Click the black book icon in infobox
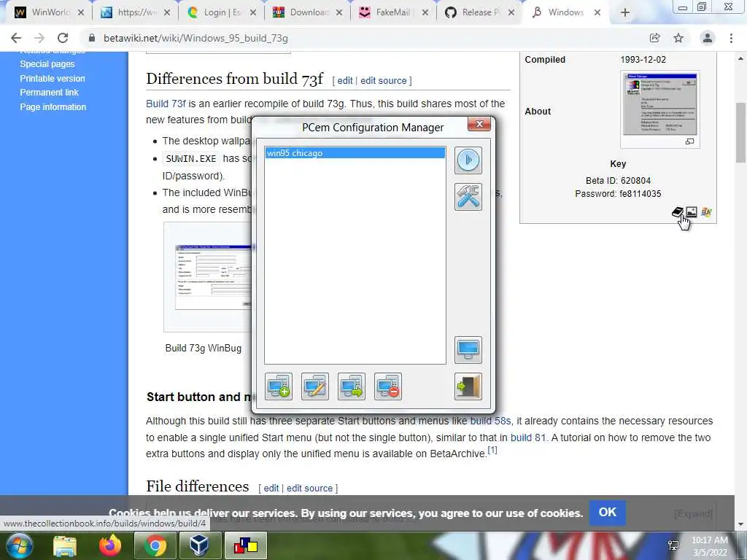Screen dimensions: 747x560 (x=678, y=212)
